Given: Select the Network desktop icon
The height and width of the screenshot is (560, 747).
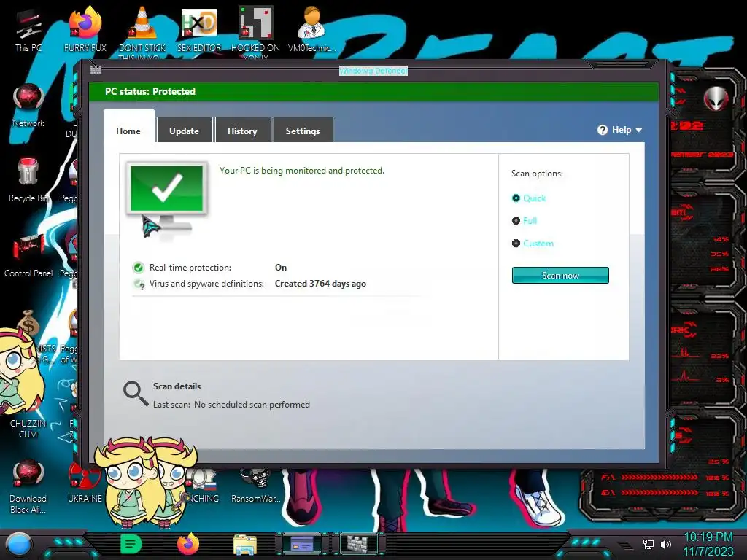Looking at the screenshot, I should (x=28, y=106).
